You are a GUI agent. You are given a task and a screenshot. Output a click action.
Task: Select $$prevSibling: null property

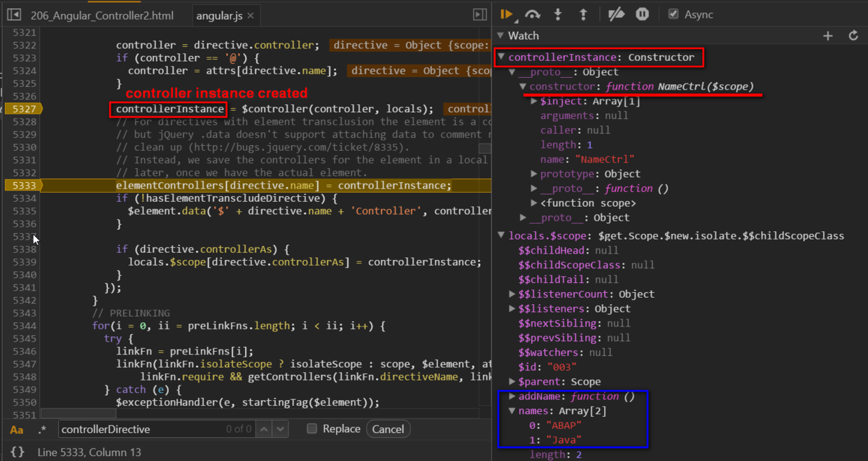(574, 338)
